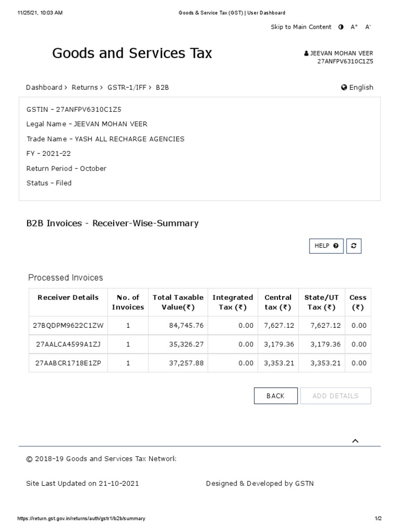Click the B2B breadcrumb item
The height and width of the screenshot is (532, 399).
point(162,87)
